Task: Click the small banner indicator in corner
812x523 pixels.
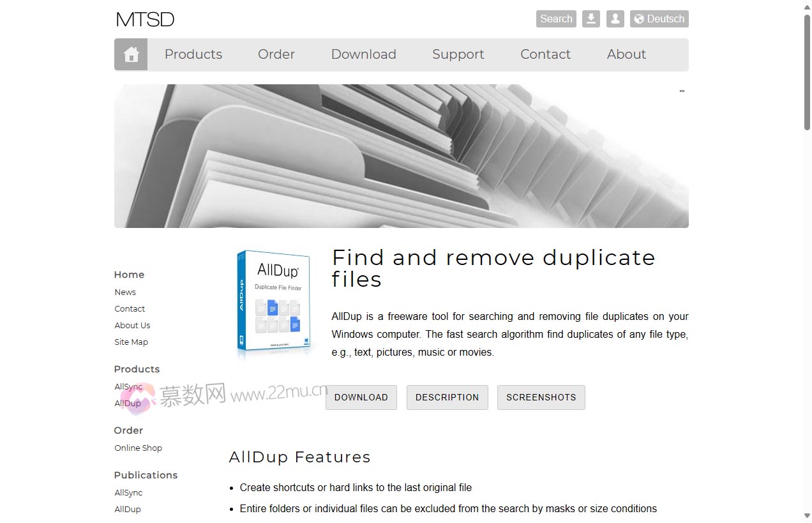Action: coord(682,91)
